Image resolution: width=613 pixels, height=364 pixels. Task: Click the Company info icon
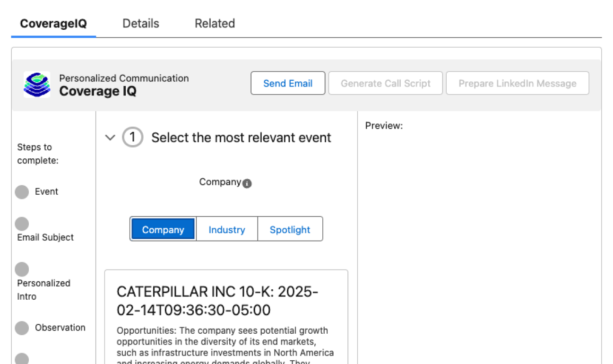pos(247,184)
